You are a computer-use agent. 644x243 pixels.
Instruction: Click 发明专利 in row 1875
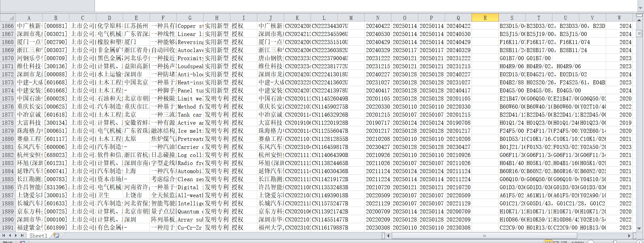217,98
